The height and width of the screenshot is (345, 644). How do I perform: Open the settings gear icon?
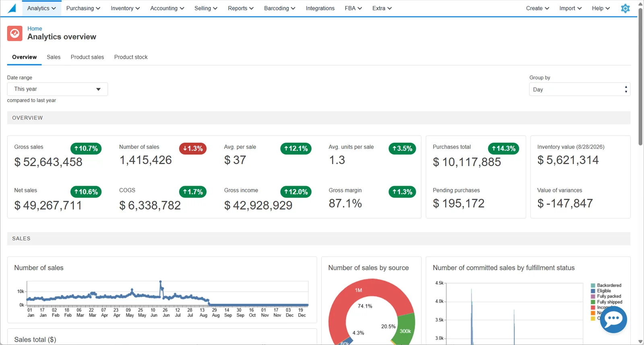(625, 8)
